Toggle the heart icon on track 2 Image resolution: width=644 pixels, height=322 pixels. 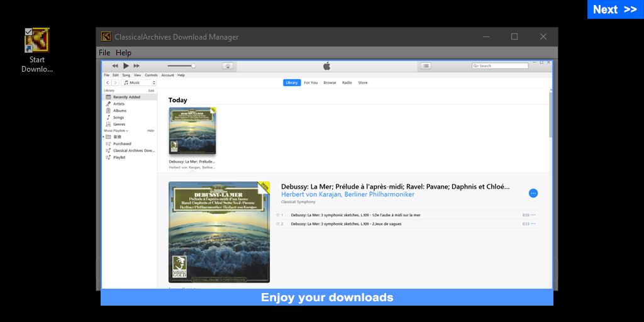point(277,224)
